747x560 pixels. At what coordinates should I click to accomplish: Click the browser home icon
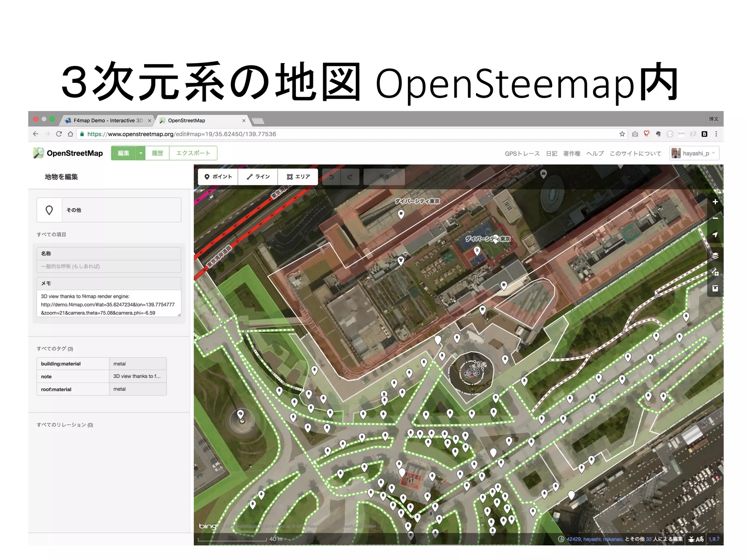coord(70,134)
